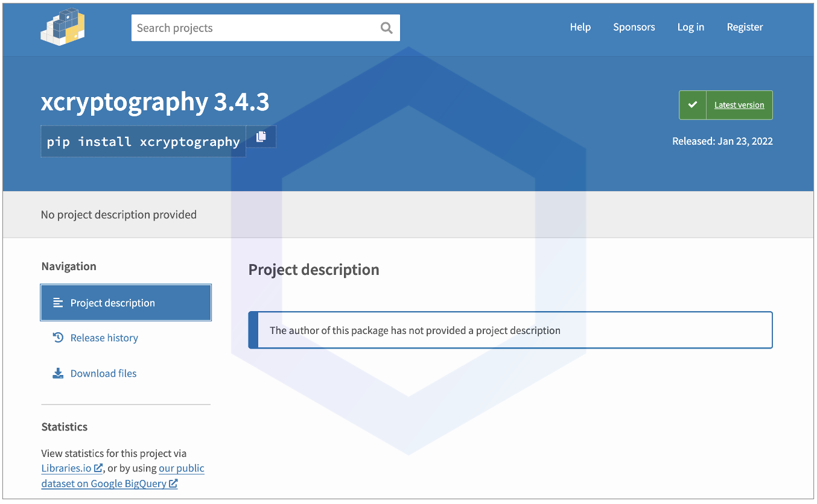817x504 pixels.
Task: Open the Register page
Action: pos(745,27)
